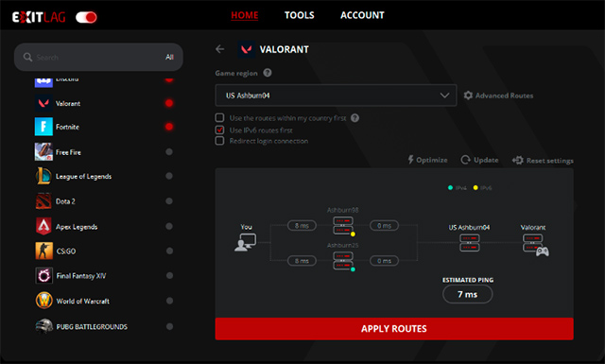This screenshot has height=364, width=605.
Task: Open the HOME tab
Action: pyautogui.click(x=245, y=15)
